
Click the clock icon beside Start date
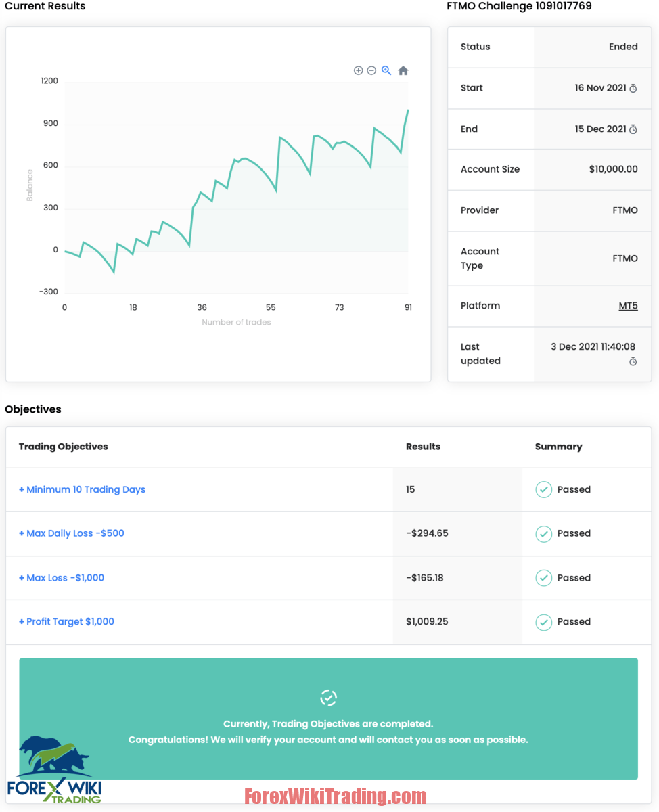(633, 88)
